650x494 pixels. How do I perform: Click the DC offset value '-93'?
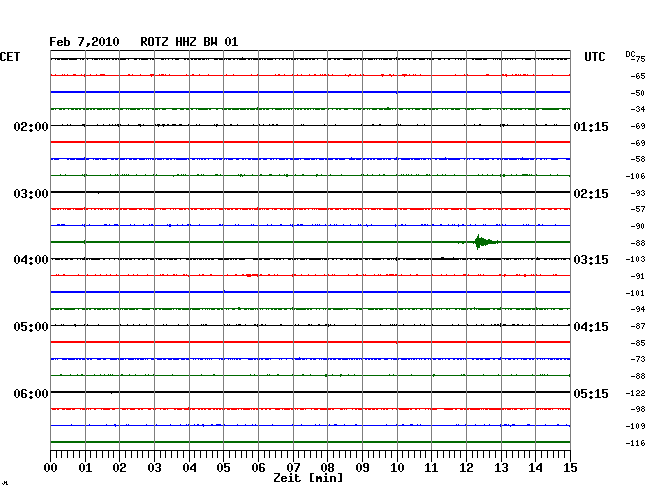tap(639, 193)
